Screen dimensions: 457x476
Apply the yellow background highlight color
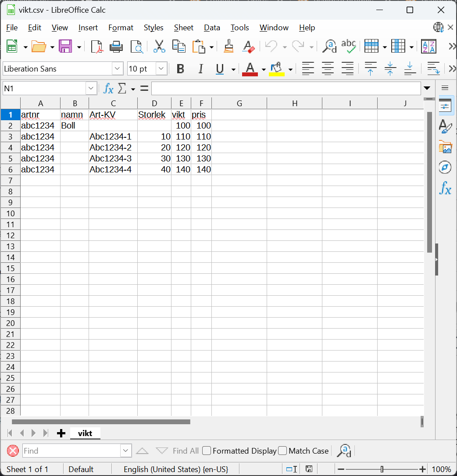(x=277, y=69)
